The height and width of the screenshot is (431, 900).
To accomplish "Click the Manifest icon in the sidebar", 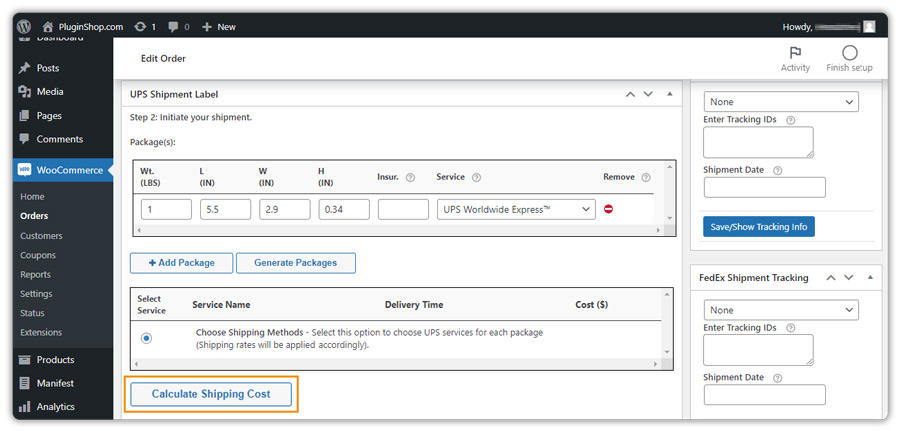I will tap(24, 383).
